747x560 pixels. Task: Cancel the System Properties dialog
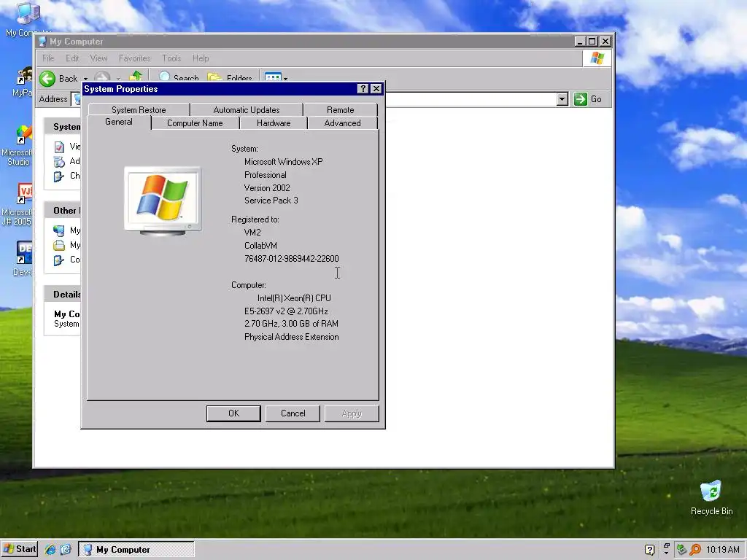[293, 413]
